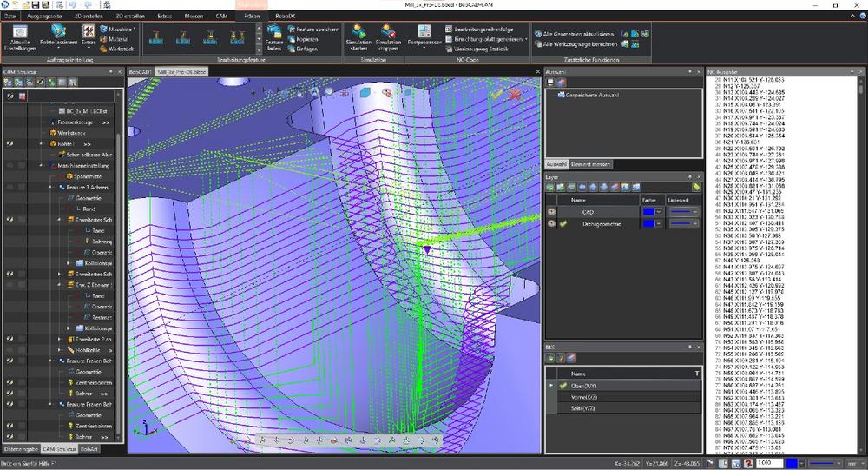Open the Maschine dropdown in the ribbon
868x470 pixels.
coord(115,29)
